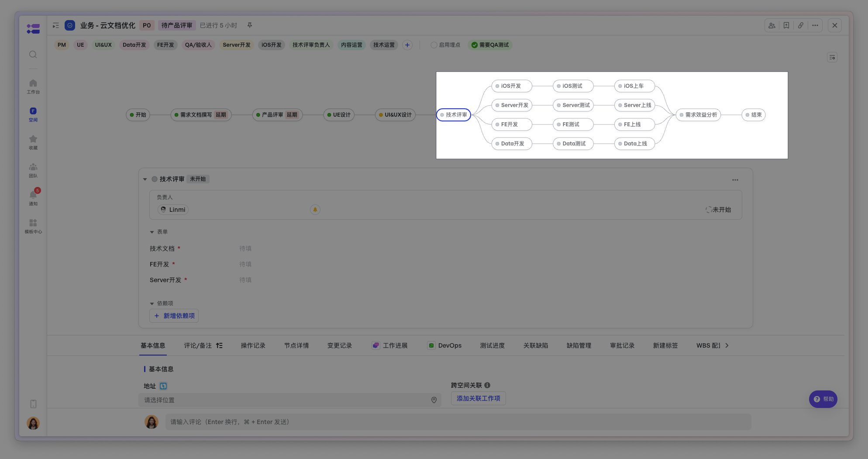Click the bookmark icon in top right
Viewport: 868px width, 459px height.
(x=786, y=25)
